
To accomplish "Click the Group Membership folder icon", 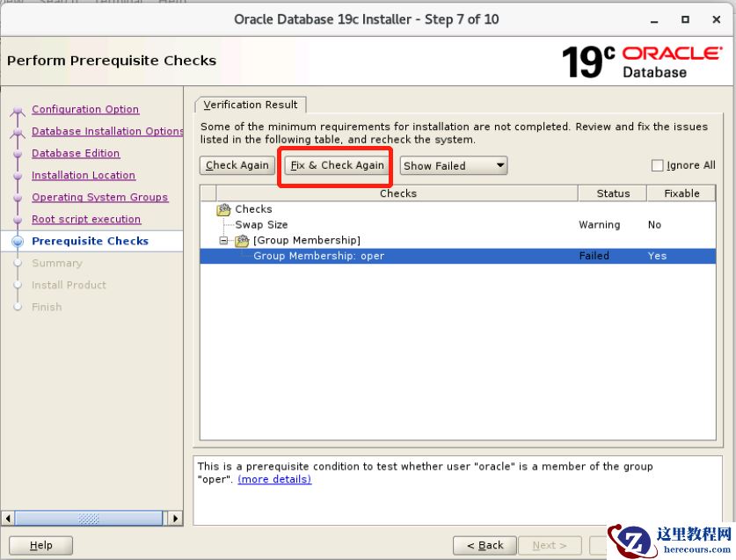I will (x=242, y=241).
